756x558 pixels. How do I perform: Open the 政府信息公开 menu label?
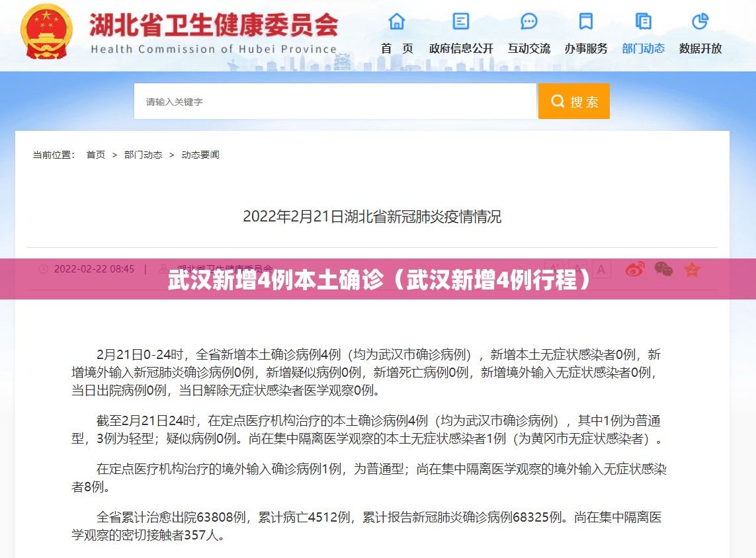pos(461,49)
